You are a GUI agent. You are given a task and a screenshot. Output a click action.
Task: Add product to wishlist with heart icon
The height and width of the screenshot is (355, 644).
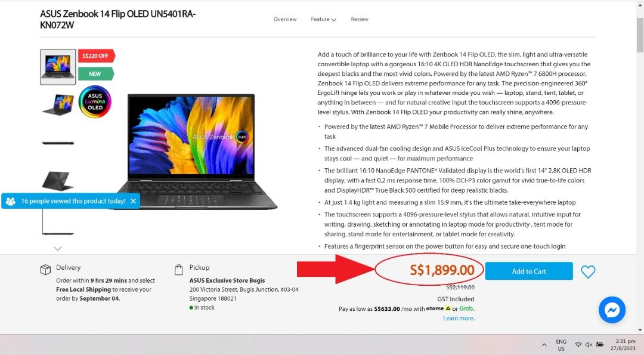pyautogui.click(x=588, y=271)
